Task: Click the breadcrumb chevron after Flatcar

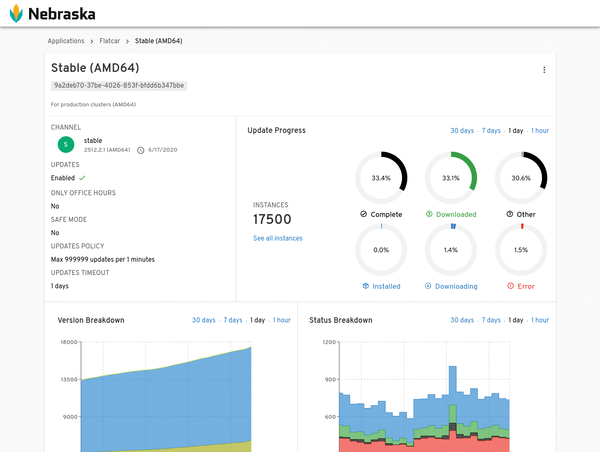Action: tap(127, 41)
